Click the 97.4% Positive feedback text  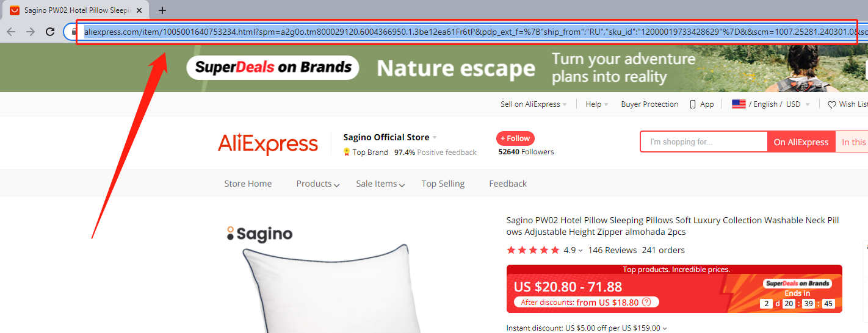[x=435, y=152]
